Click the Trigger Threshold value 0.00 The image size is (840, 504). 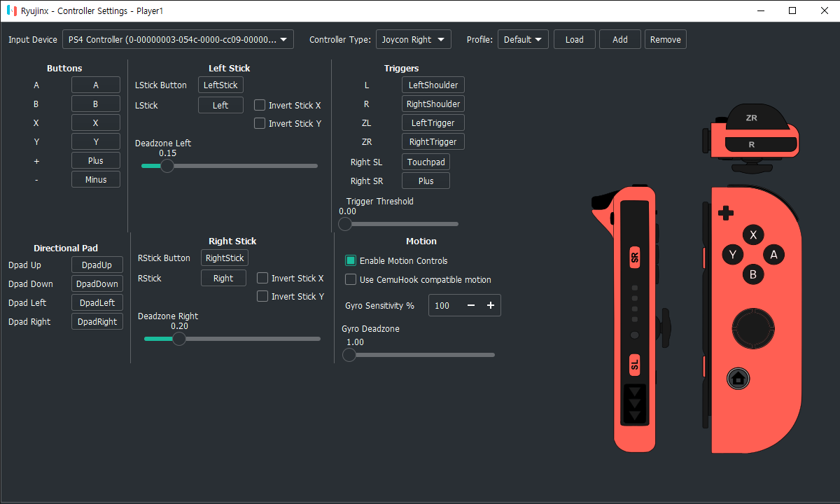[347, 211]
